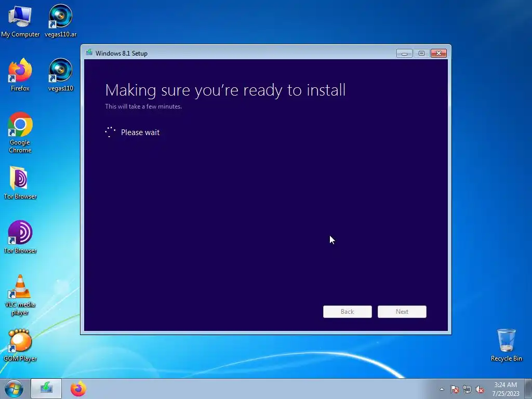
Task: Click the Show desktop strip
Action: click(x=528, y=389)
